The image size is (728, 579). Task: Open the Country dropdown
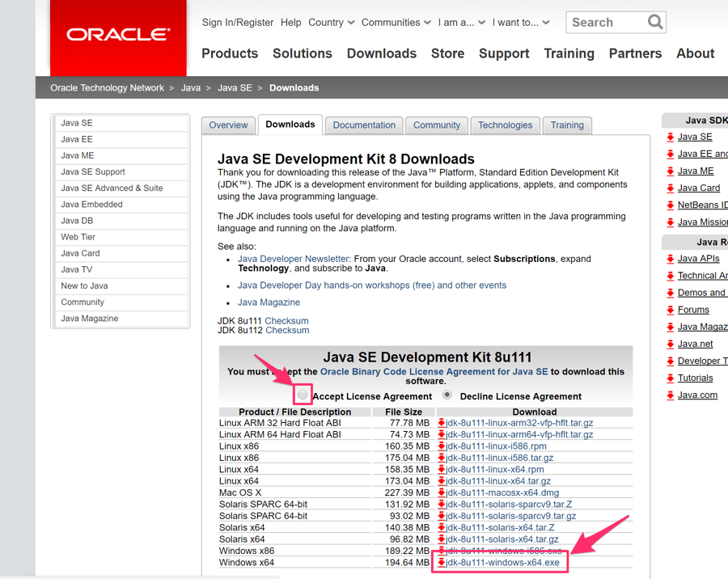331,23
